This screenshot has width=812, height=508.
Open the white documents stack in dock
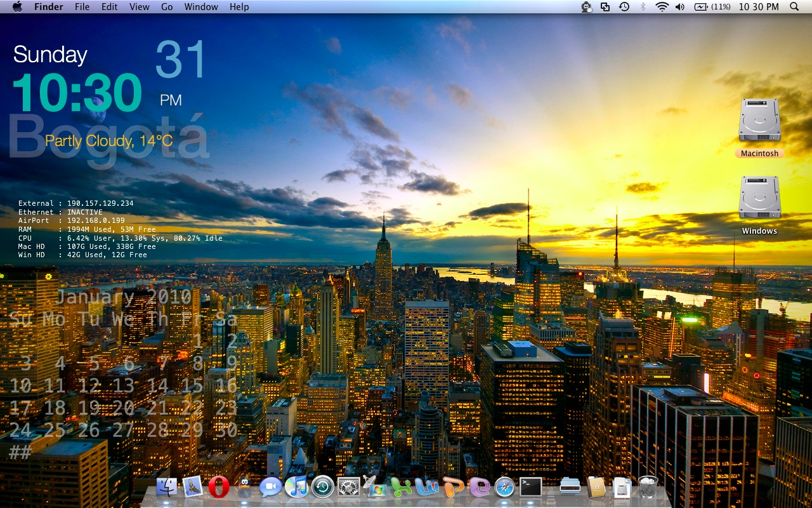622,487
